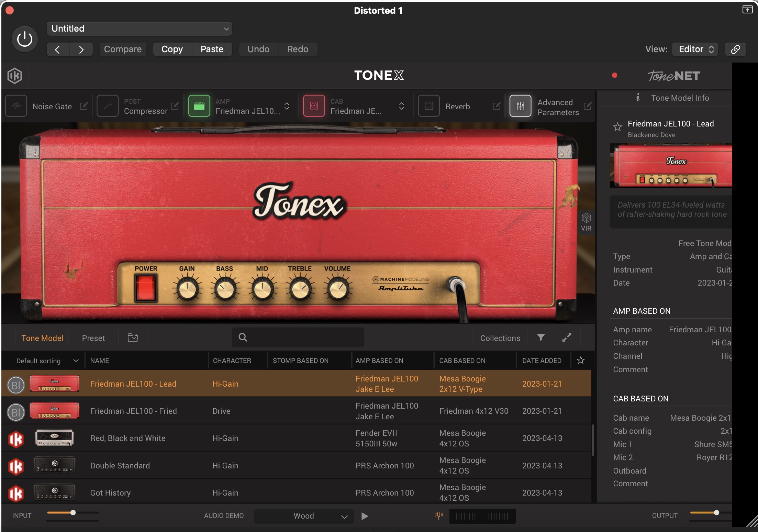Image resolution: width=758 pixels, height=532 pixels.
Task: Click the red ToneNET status dot
Action: (x=615, y=75)
